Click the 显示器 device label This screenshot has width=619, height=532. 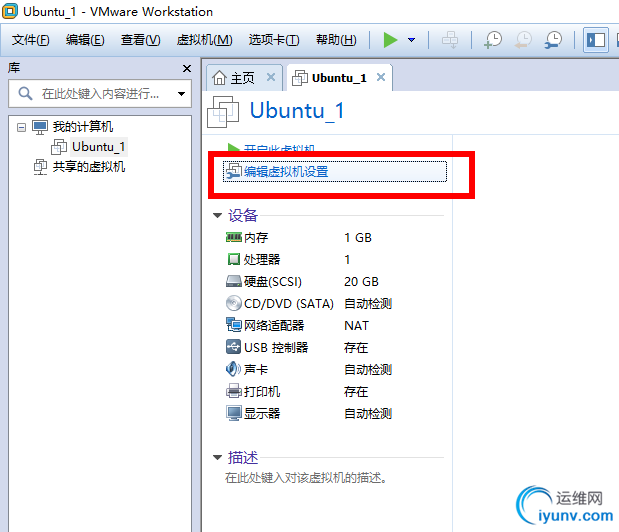tap(262, 414)
